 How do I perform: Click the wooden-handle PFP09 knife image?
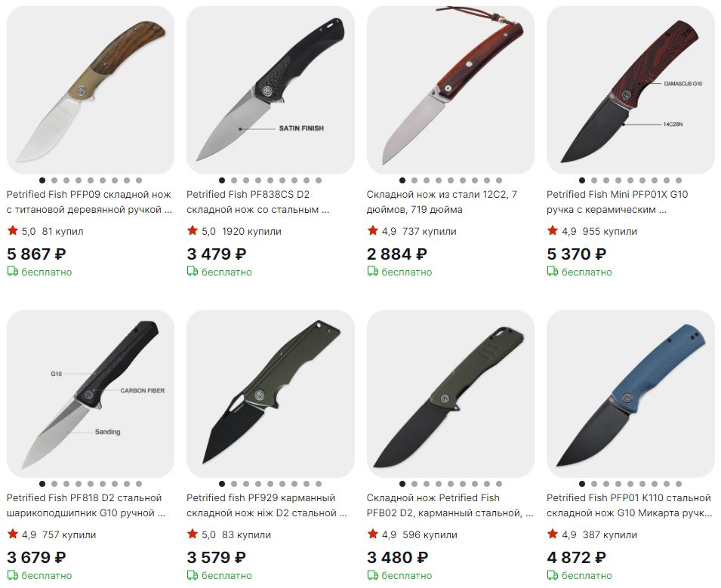(x=91, y=90)
